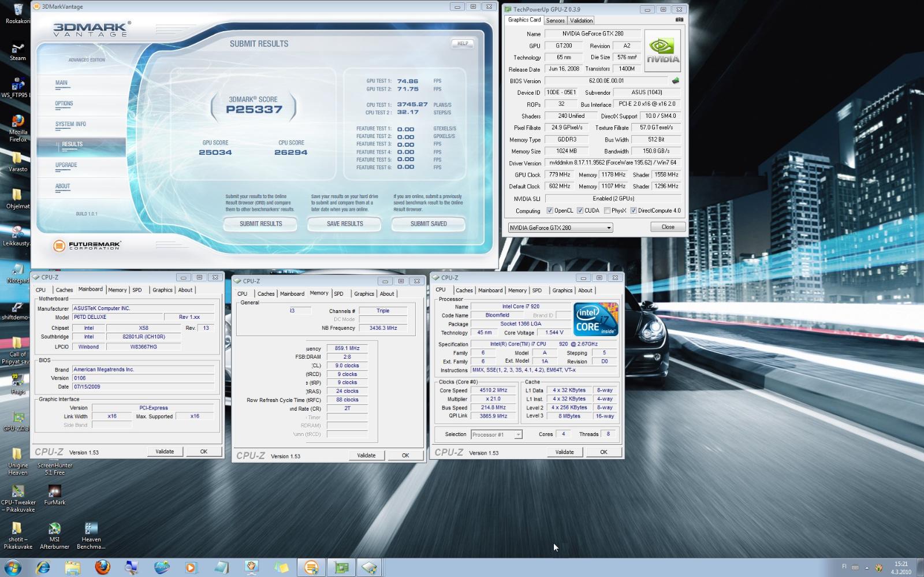Open Mozilla Firefox desktop shortcut
The height and width of the screenshot is (577, 924).
[18, 128]
